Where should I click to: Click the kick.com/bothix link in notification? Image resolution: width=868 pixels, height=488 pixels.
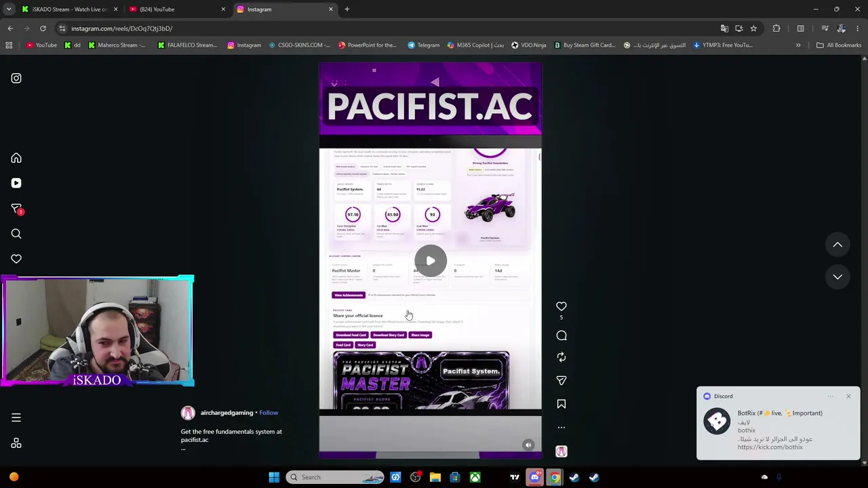770,447
